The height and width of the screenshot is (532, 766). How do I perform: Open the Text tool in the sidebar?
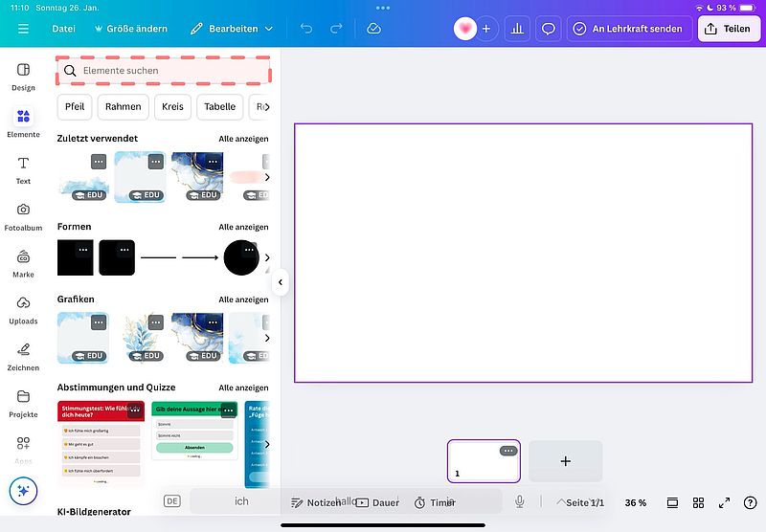pos(23,169)
